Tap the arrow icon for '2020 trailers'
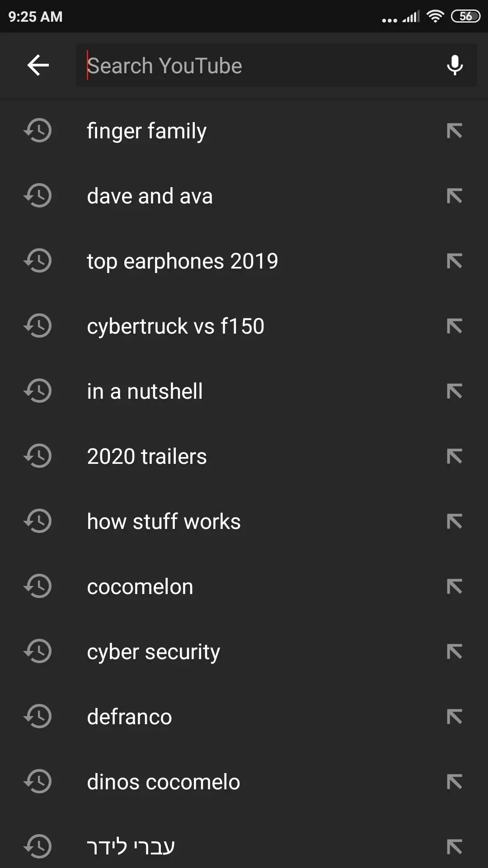The image size is (488, 868). pos(454,457)
